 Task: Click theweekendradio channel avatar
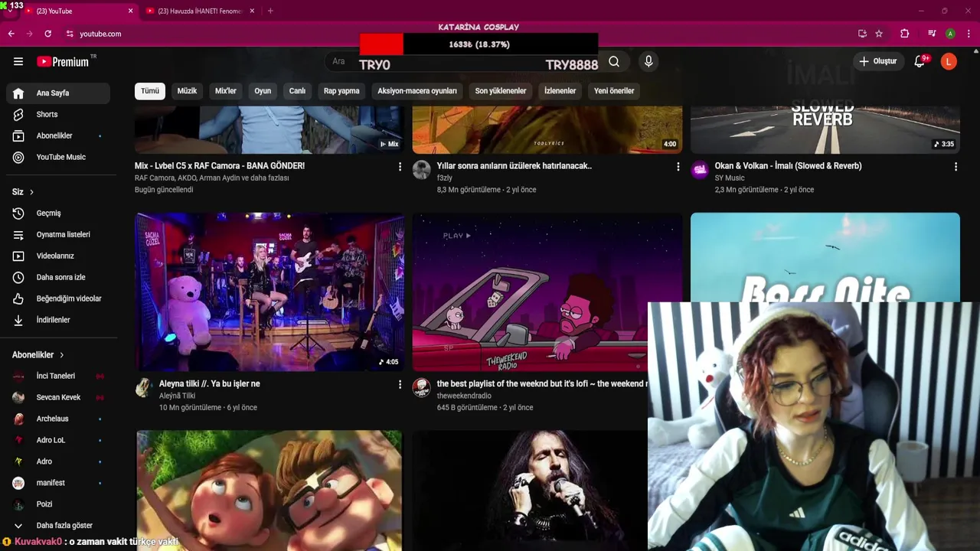pos(422,388)
